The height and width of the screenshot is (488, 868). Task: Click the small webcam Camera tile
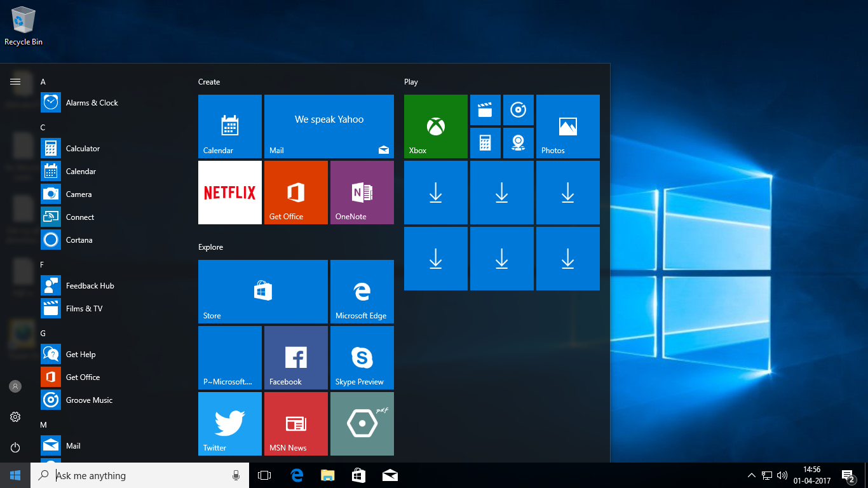(519, 143)
